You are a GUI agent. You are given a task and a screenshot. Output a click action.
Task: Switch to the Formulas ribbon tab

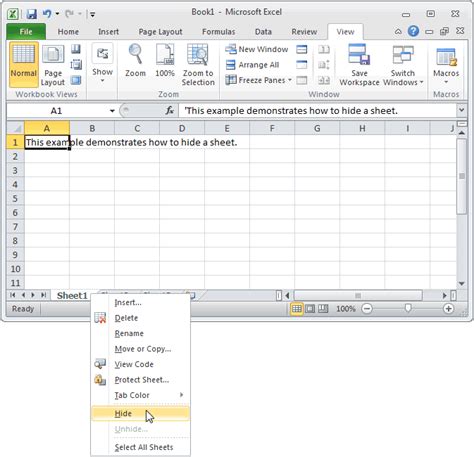(x=218, y=32)
